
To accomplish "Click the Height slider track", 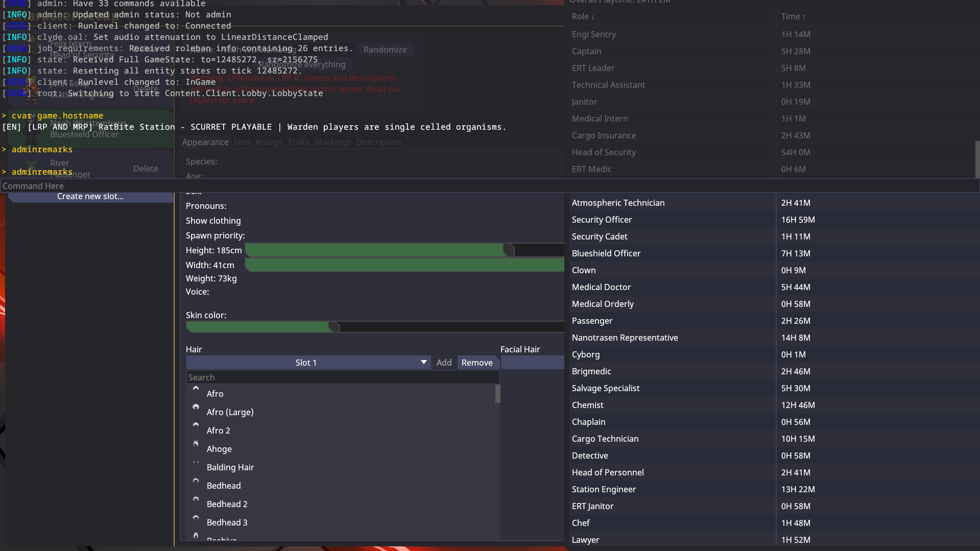I will 403,250.
